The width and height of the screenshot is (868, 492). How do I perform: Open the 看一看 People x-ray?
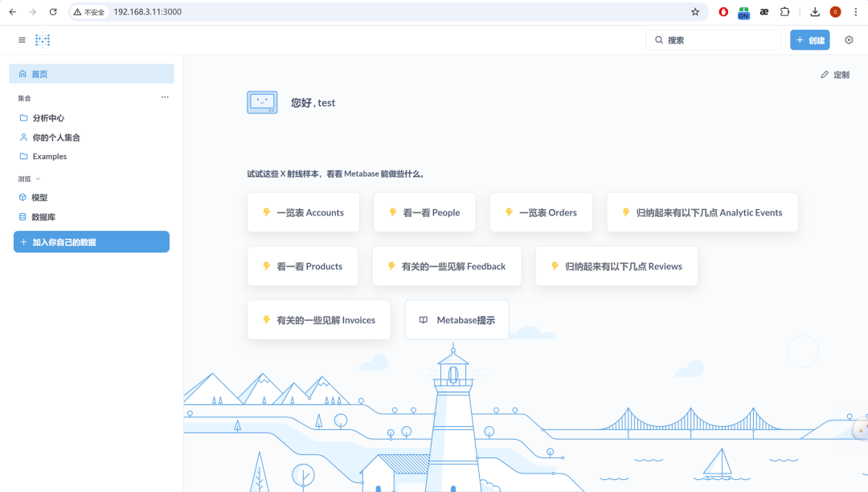click(424, 212)
